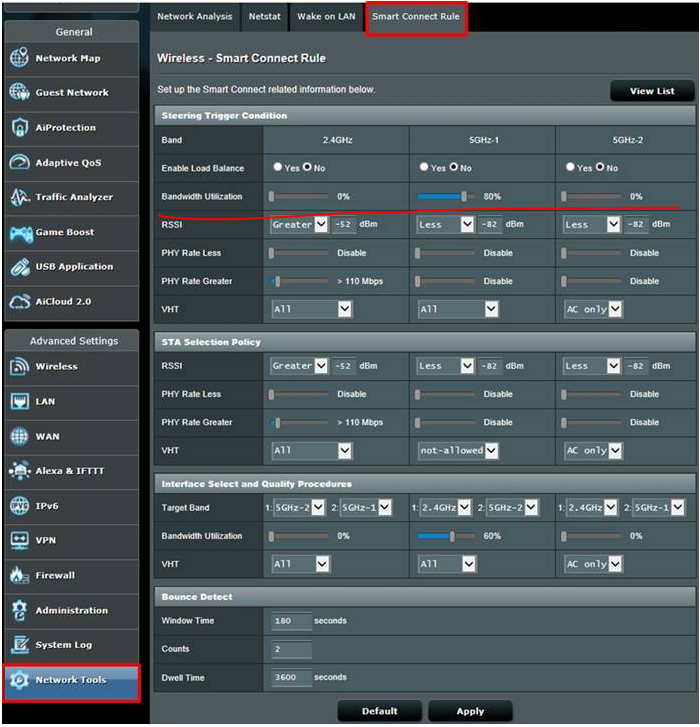Click Game Boost controller icon
The image size is (700, 727).
[21, 233]
